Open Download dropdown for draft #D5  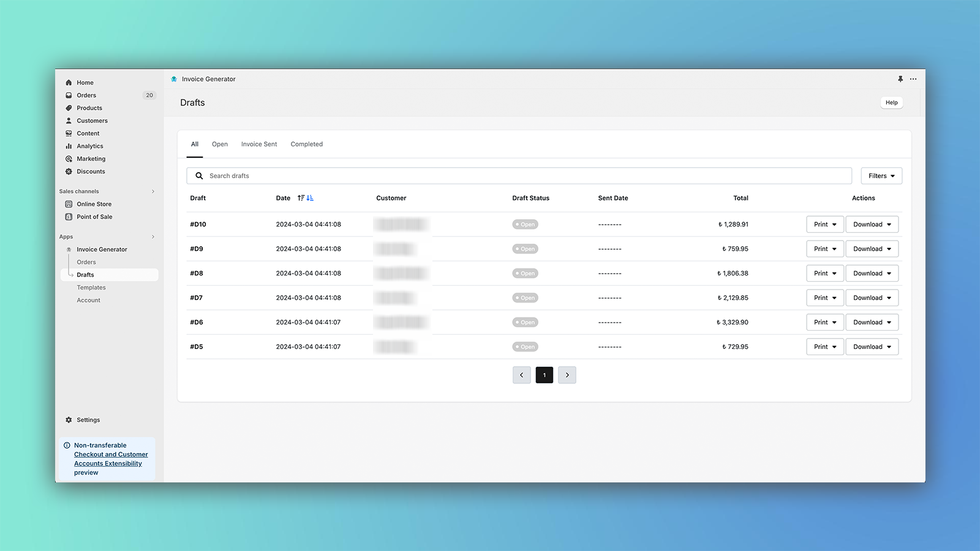[x=872, y=347]
